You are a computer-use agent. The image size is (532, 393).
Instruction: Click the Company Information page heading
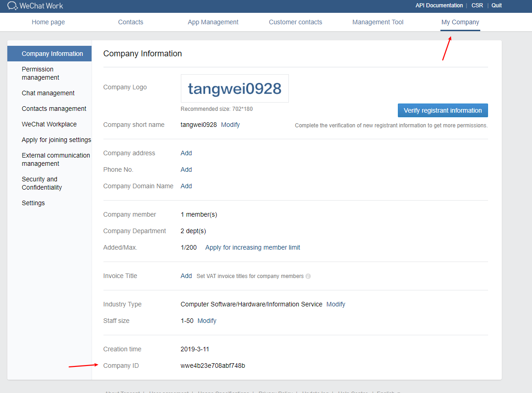click(142, 54)
